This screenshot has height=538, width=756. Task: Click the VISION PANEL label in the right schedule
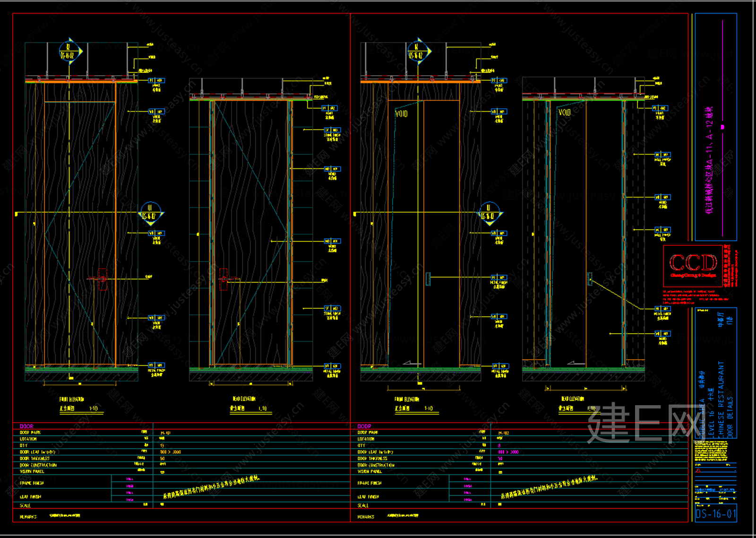tap(370, 472)
